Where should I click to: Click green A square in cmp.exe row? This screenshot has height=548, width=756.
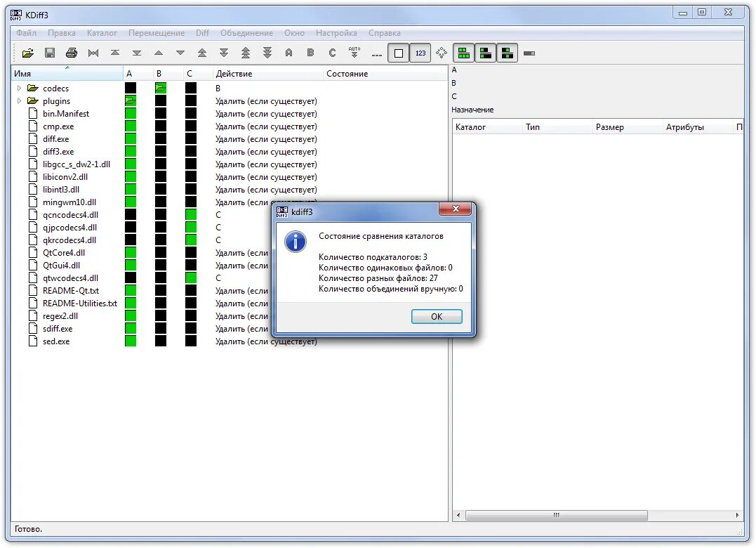130,126
